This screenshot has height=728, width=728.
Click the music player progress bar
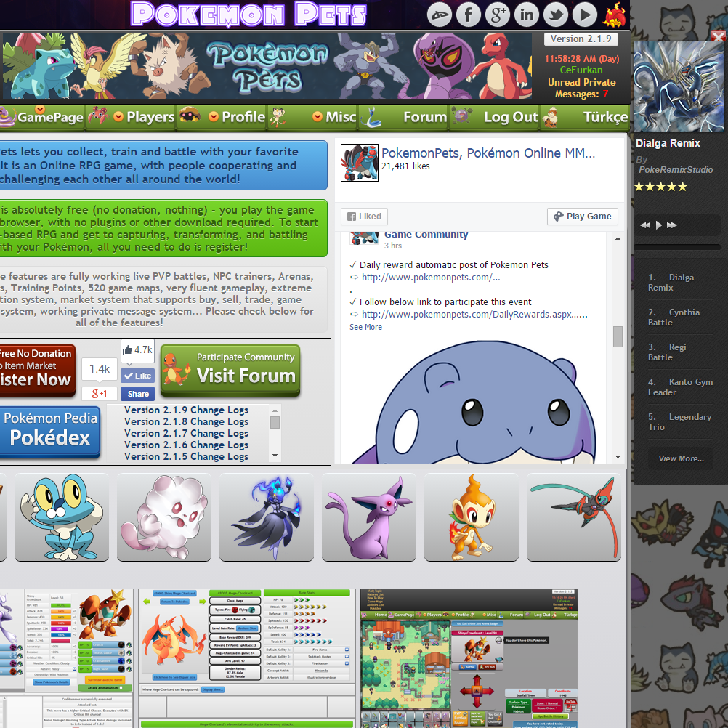[x=677, y=248]
